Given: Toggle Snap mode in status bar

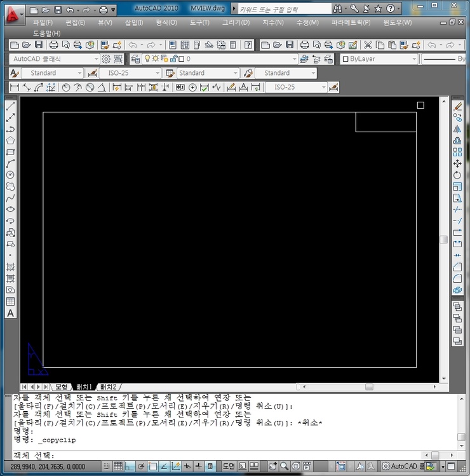Looking at the screenshot, I should (x=106, y=466).
